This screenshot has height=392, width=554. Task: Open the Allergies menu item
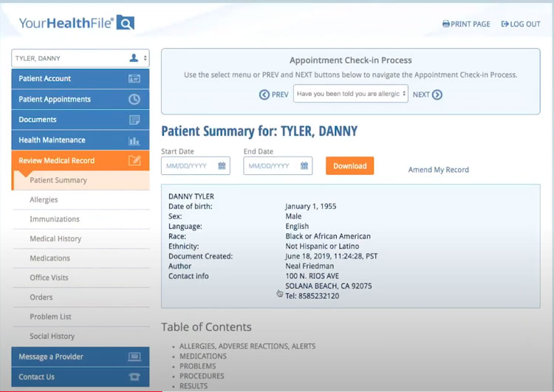coord(44,200)
